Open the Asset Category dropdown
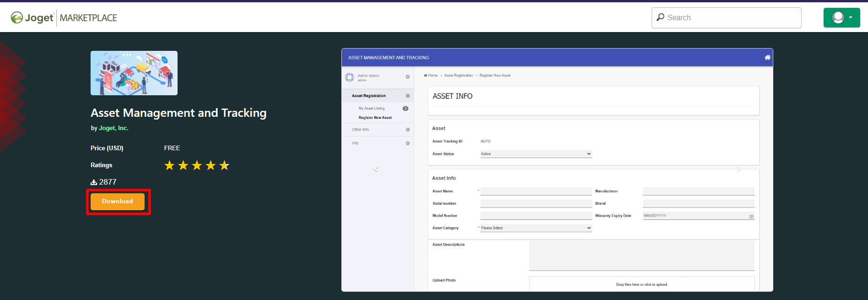 pos(536,228)
